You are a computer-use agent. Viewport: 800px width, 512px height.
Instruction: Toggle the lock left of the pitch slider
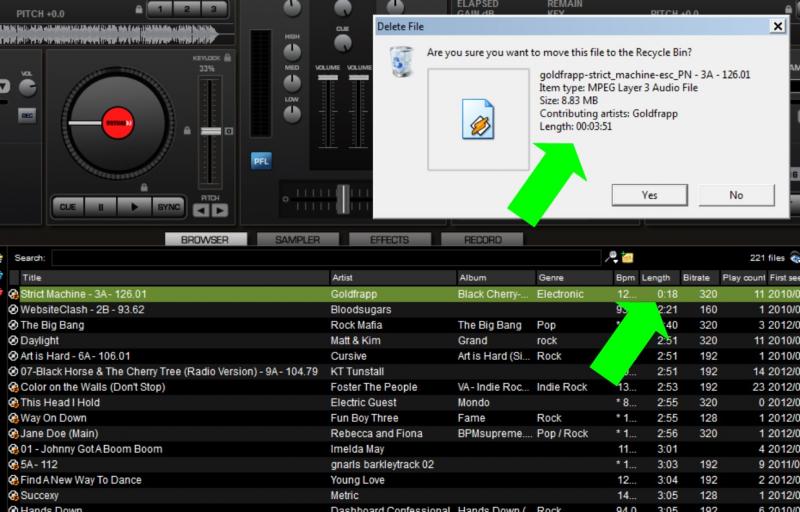187,131
